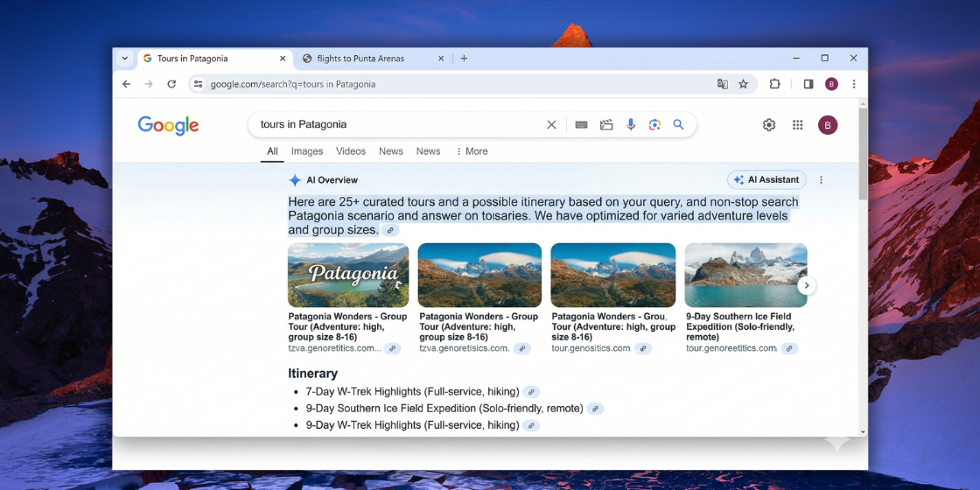This screenshot has height=490, width=980.
Task: Expand the More search filters menu
Action: tap(472, 151)
